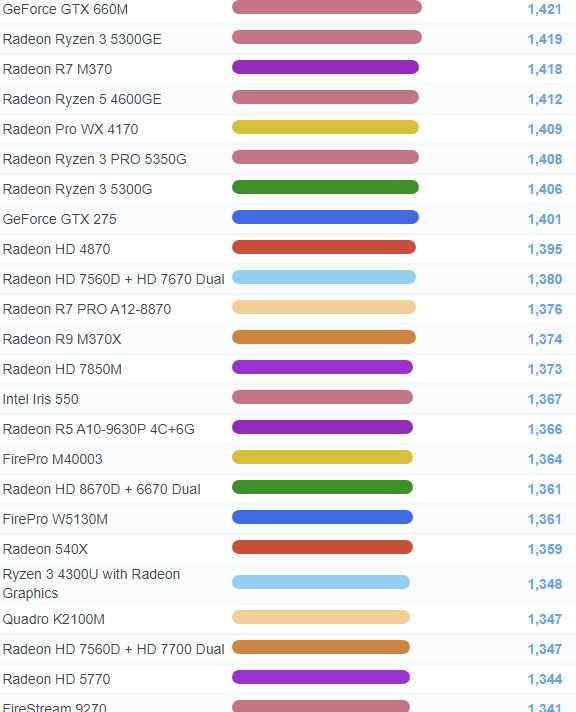This screenshot has height=712, width=576.
Task: Click the red bar for Radeon 540X
Action: (322, 547)
